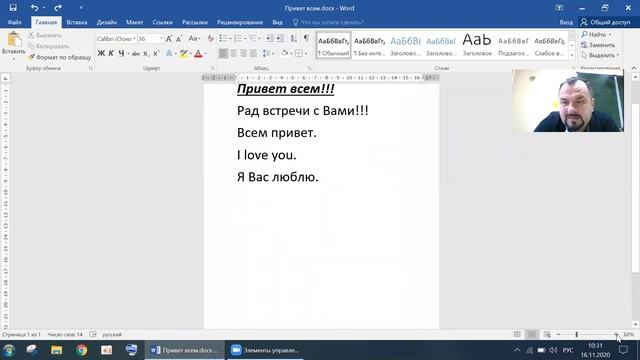Apply the Подзаголовок style
Screen dimensions: 640x360
click(513, 45)
